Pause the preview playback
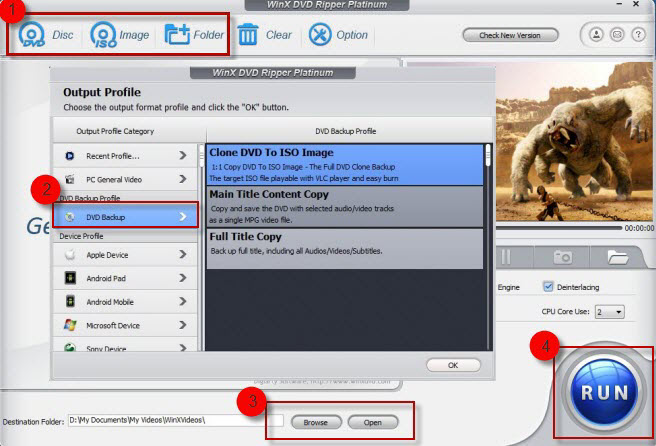656x446 pixels. click(x=506, y=257)
